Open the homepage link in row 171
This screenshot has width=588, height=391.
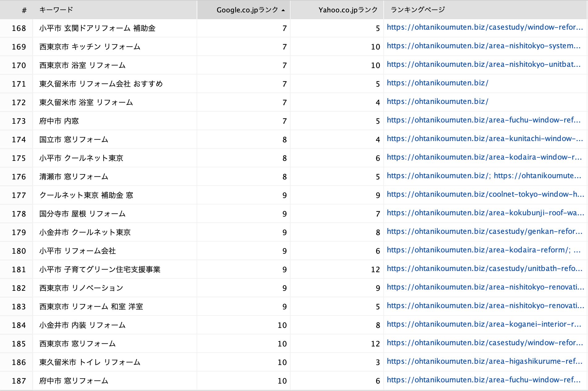click(x=437, y=83)
